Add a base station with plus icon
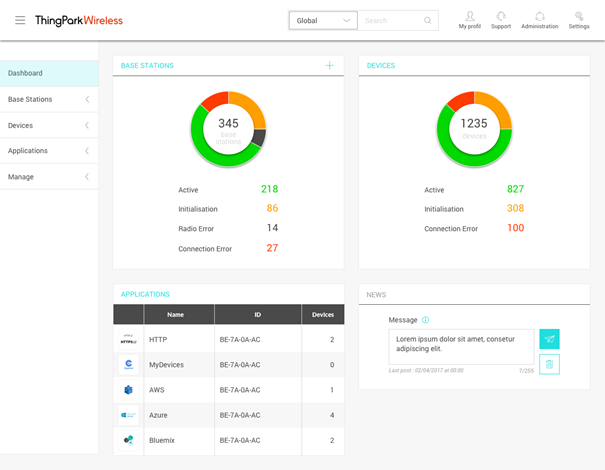This screenshot has width=605, height=470. [x=330, y=66]
